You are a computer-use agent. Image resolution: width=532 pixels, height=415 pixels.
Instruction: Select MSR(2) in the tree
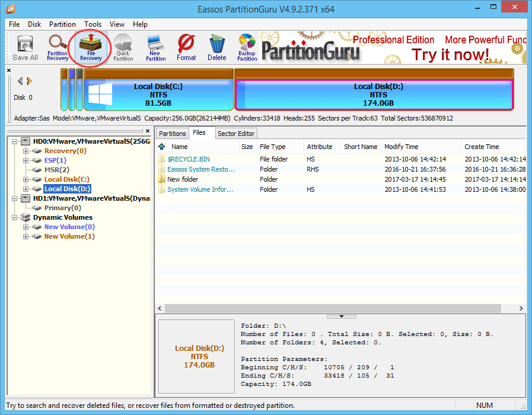[57, 170]
